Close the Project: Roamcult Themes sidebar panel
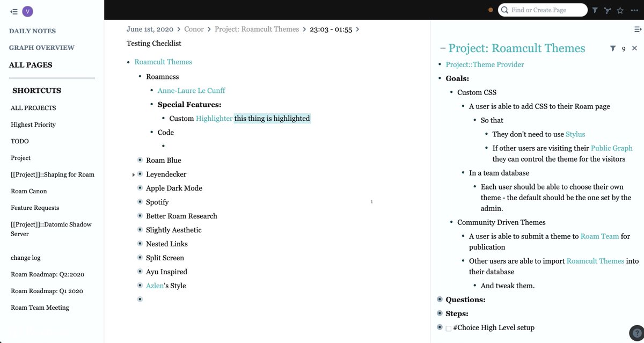Viewport: 644px width, 343px height. [634, 48]
